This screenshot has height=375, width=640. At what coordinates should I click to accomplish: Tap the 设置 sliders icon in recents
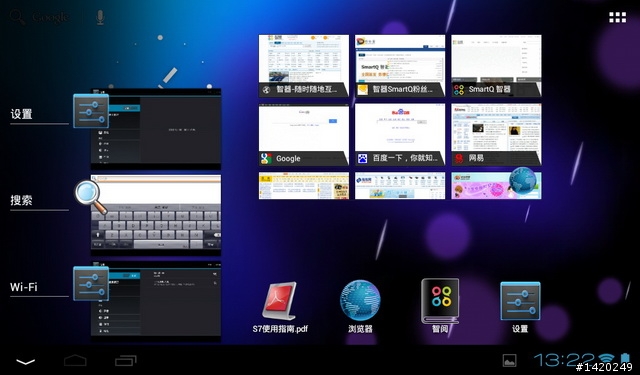coord(91,111)
